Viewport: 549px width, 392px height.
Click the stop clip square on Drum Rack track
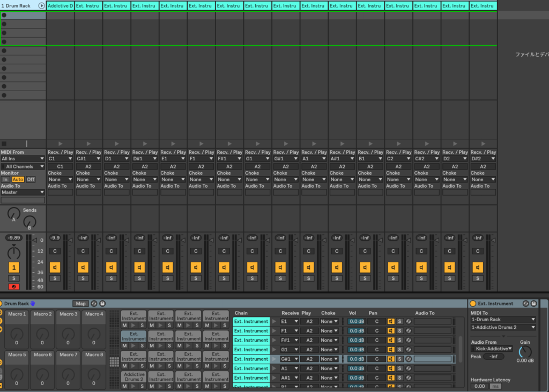pos(4,144)
